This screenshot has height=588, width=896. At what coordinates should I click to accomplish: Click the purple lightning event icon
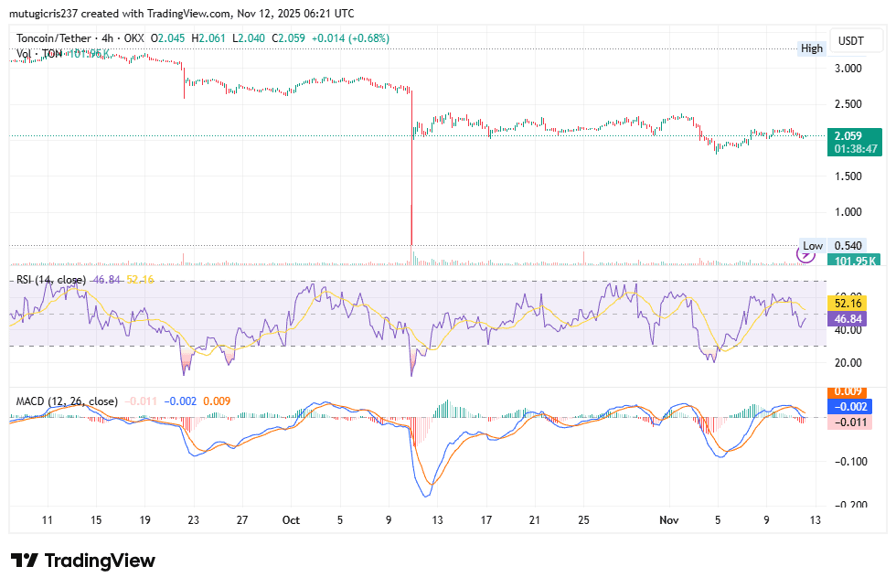pyautogui.click(x=806, y=256)
